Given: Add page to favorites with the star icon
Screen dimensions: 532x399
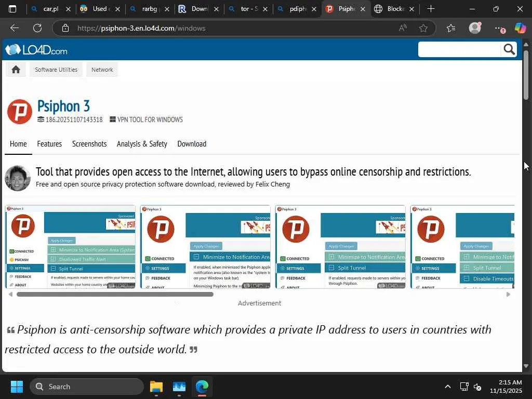Looking at the screenshot, I should 423,28.
